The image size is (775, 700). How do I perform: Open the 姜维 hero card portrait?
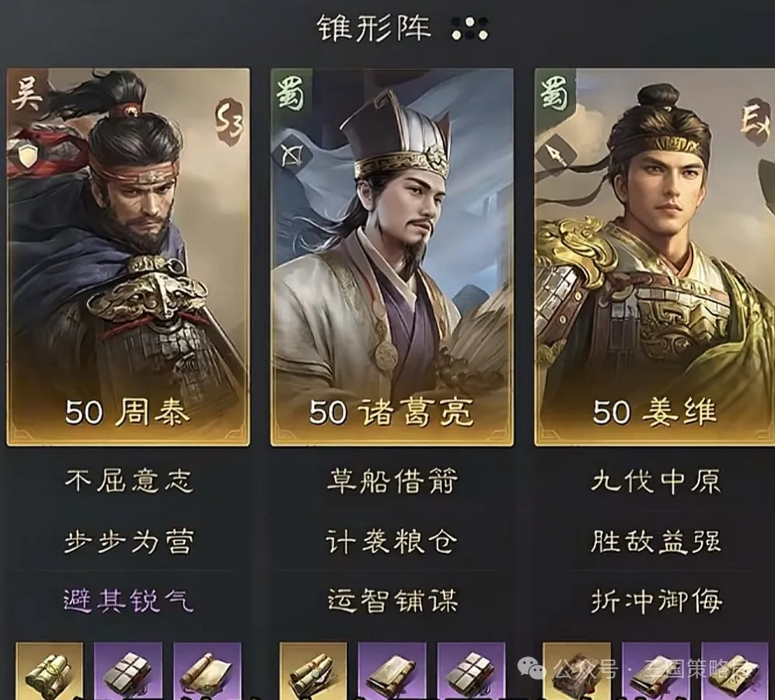point(655,257)
